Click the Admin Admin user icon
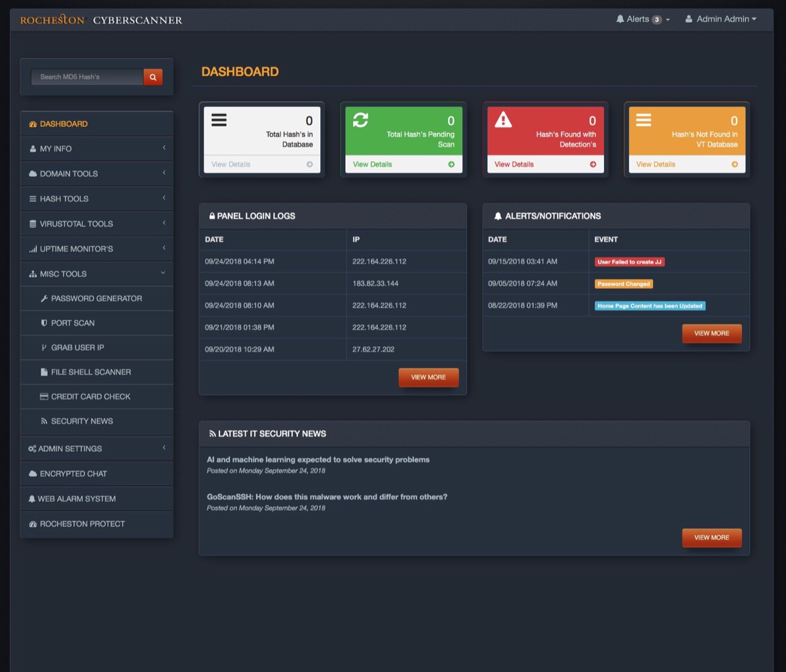786x672 pixels. [x=689, y=19]
